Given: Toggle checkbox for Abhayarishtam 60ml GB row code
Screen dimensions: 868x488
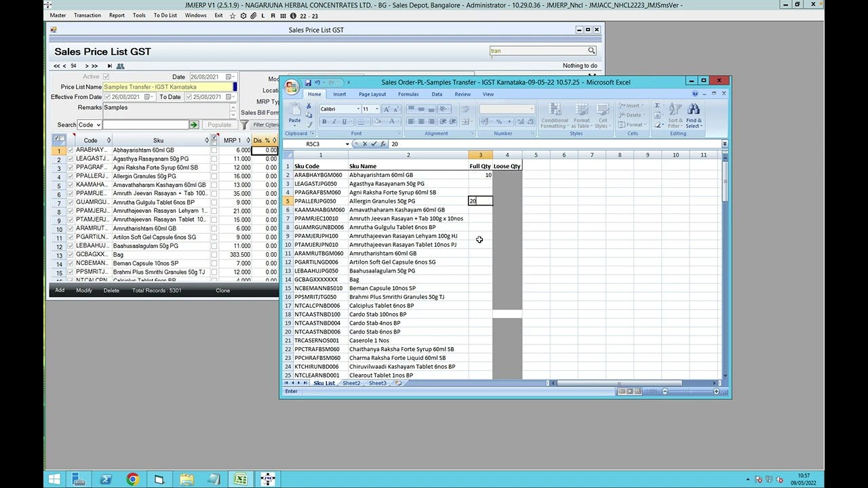Looking at the screenshot, I should click(x=70, y=150).
